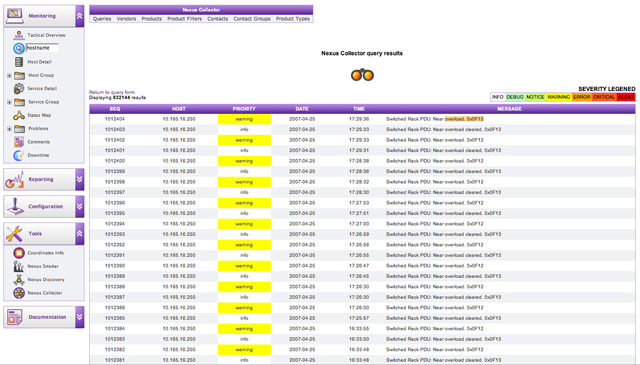
Task: Go to the Contacts tab
Action: click(218, 19)
